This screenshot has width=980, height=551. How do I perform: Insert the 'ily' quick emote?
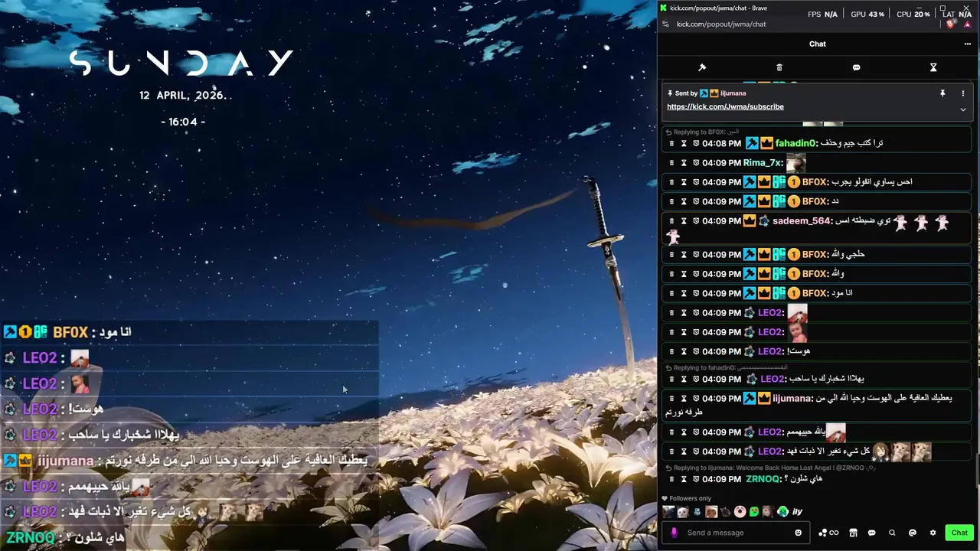click(798, 512)
